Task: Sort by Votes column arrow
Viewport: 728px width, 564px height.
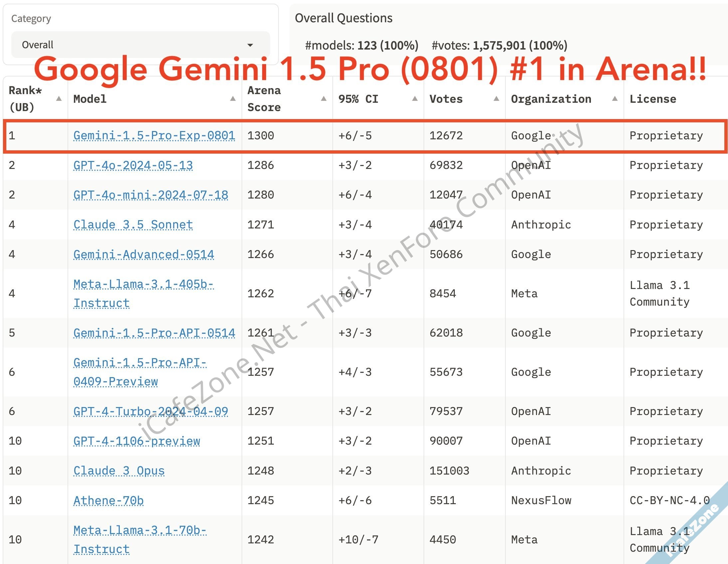Action: point(496,99)
